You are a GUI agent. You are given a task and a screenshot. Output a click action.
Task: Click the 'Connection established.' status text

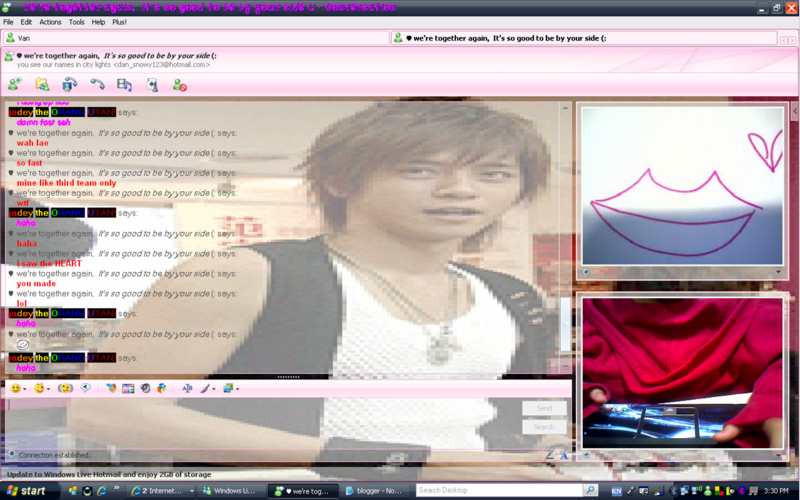(54, 455)
